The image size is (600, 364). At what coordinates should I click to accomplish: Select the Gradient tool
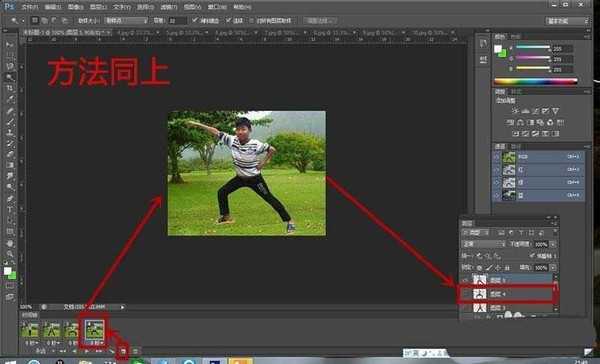point(9,165)
